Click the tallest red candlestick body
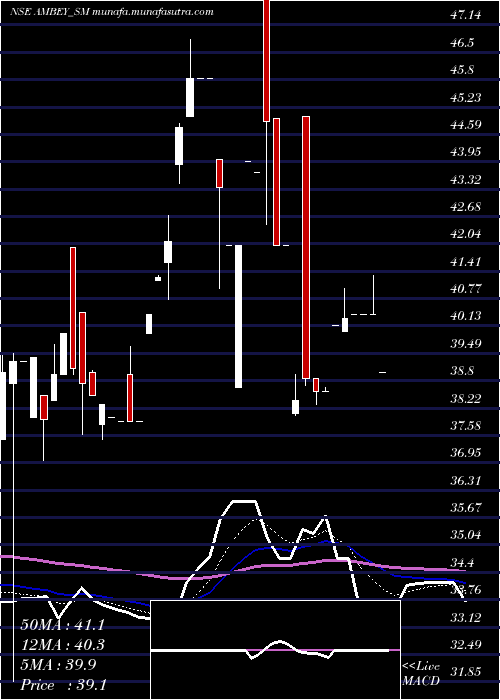Screen dimensions: 500x700 [306, 247]
